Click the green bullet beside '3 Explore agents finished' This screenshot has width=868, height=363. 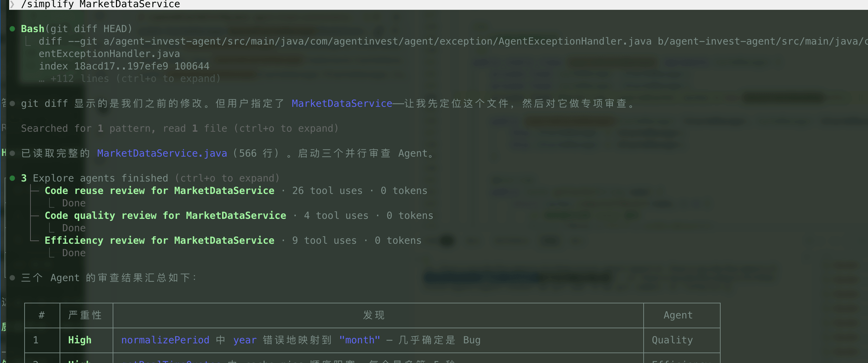pos(12,178)
